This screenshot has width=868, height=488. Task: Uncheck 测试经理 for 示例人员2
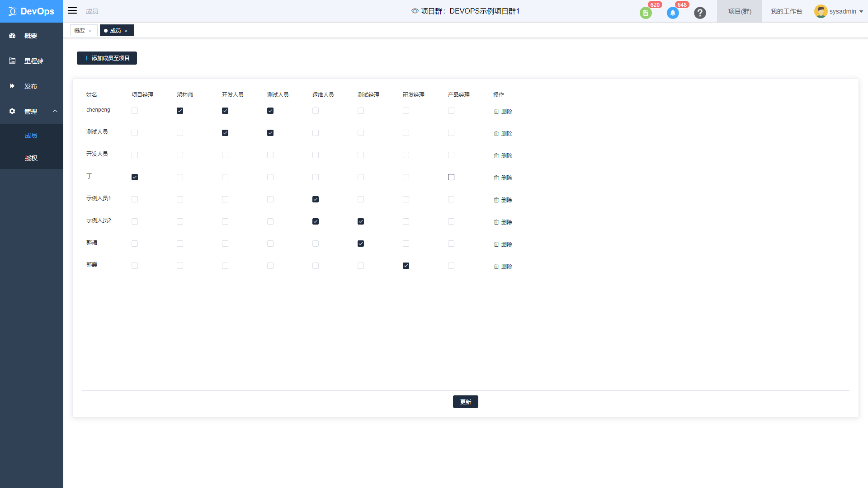tap(361, 221)
